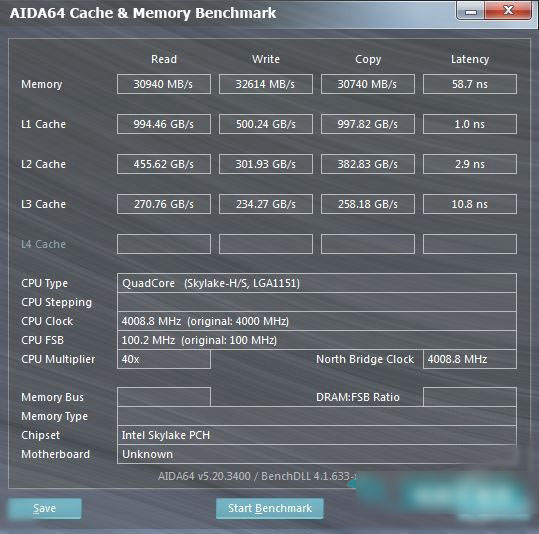Click the Motherboard label
Viewport: 539px width, 534px height.
click(x=55, y=454)
